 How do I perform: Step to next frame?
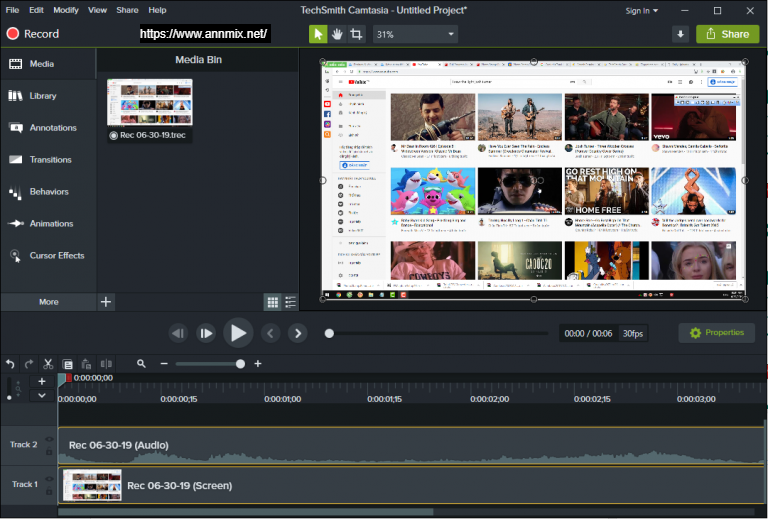pos(206,333)
